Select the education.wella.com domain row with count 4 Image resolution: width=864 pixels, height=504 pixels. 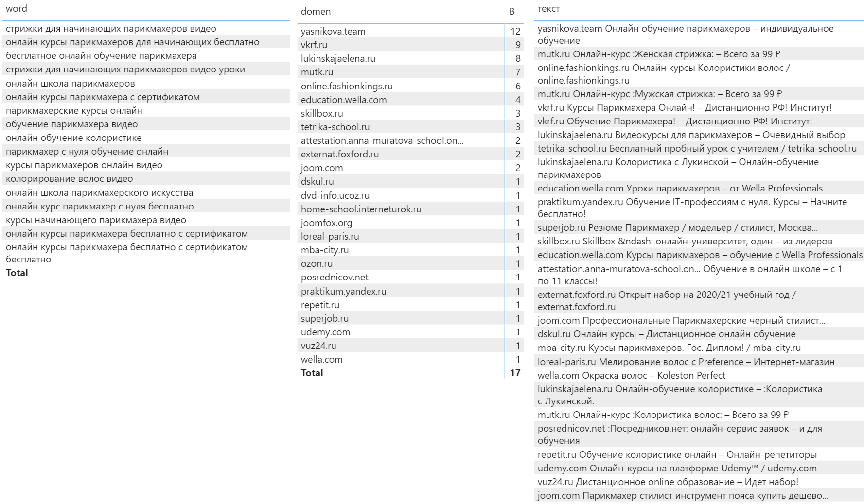click(x=344, y=100)
